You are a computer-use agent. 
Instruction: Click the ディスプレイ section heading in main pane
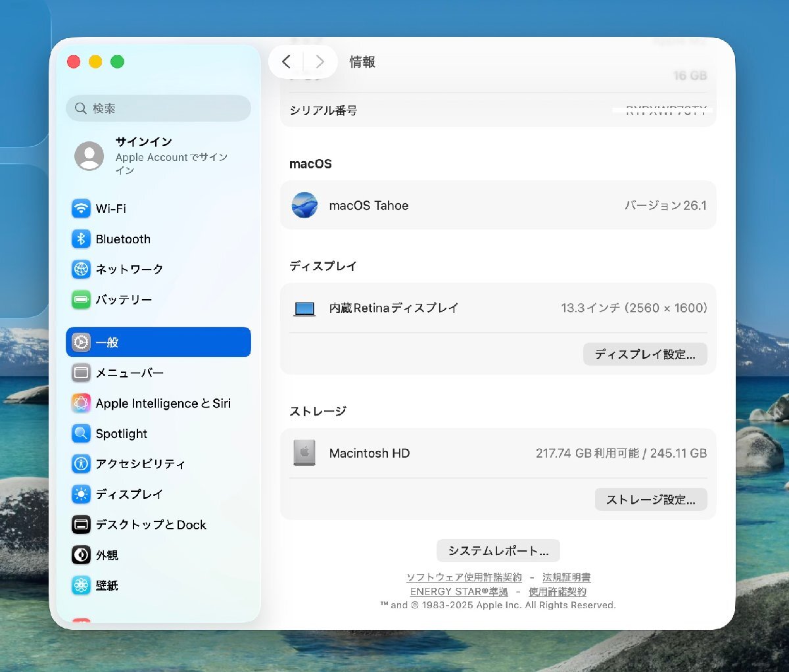point(323,266)
